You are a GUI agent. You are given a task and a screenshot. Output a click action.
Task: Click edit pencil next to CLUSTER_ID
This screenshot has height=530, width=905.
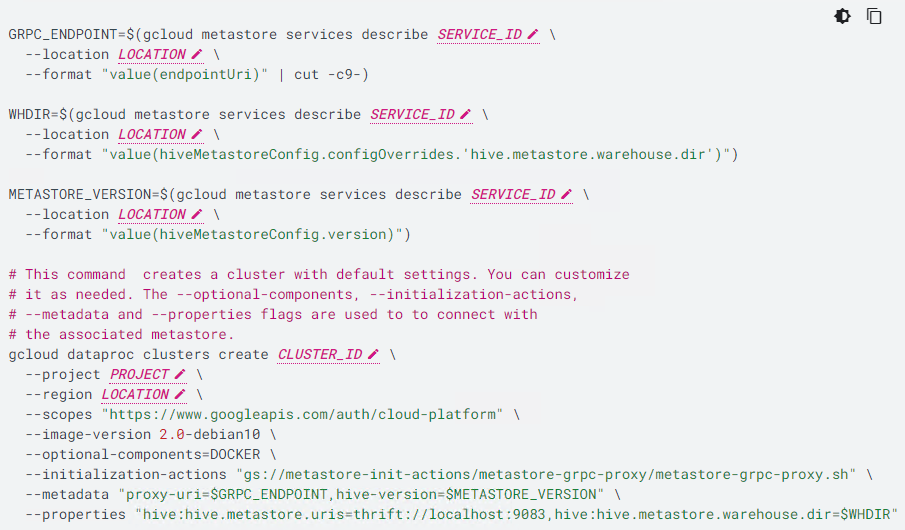374,354
